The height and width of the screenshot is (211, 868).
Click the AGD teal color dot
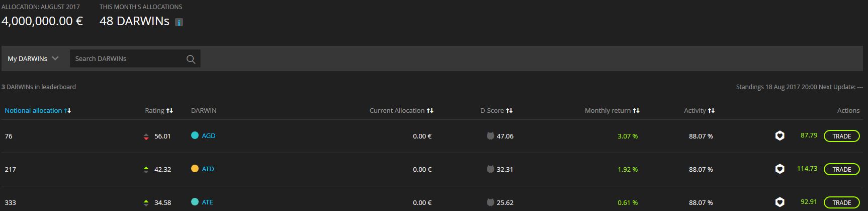[195, 135]
